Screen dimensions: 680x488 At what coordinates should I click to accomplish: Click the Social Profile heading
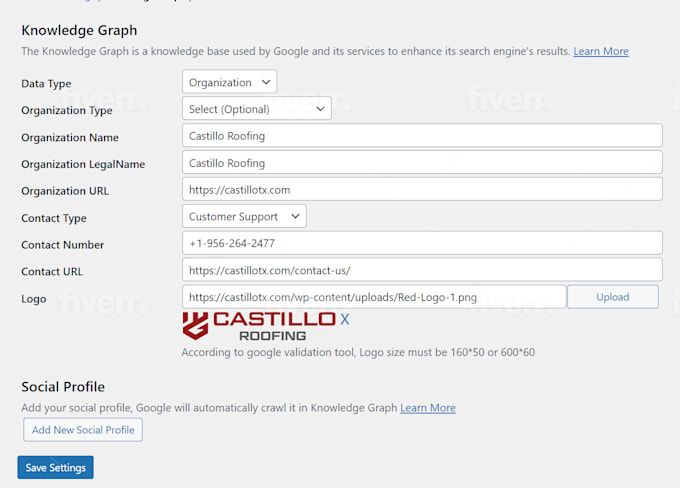63,387
